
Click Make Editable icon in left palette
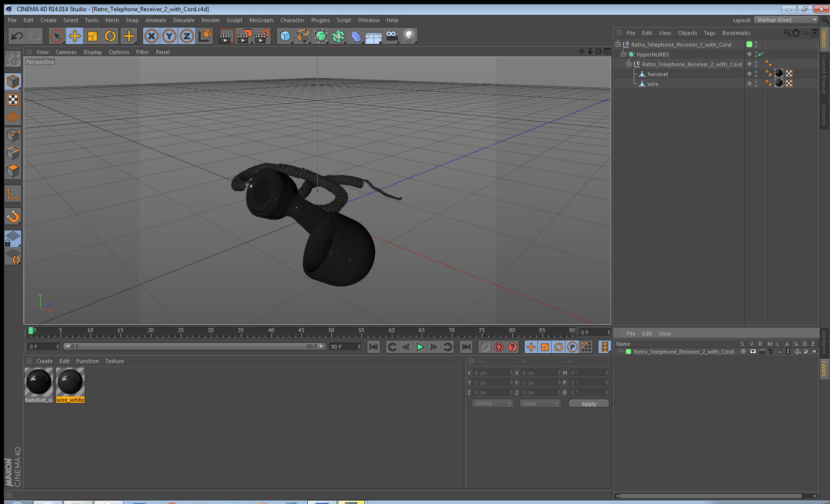pyautogui.click(x=13, y=59)
